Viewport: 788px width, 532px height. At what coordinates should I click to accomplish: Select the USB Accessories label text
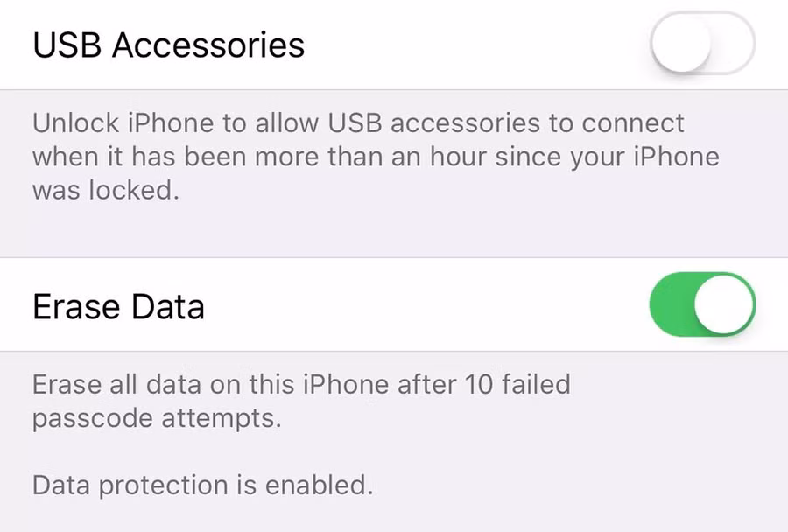[x=168, y=45]
